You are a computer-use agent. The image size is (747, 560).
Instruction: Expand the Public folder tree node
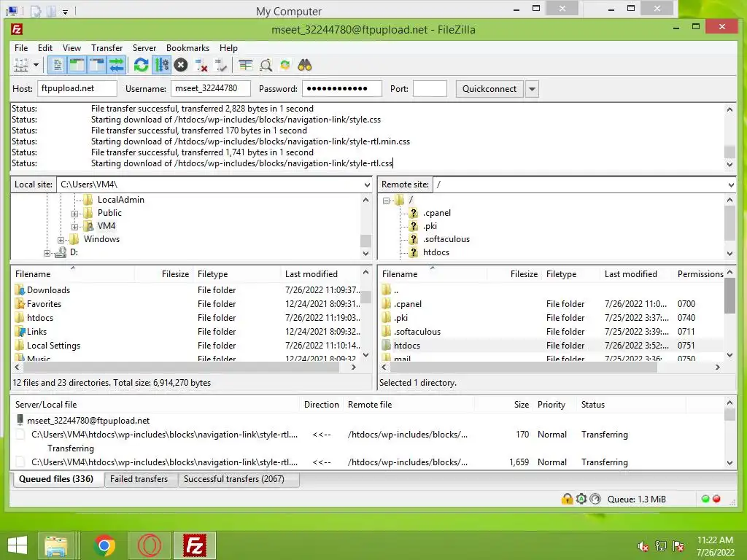click(x=74, y=214)
